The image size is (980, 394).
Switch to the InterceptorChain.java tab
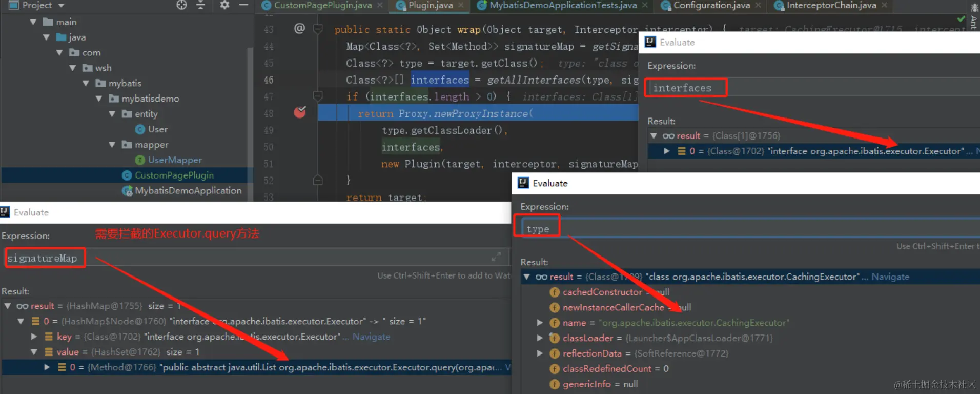click(x=831, y=5)
